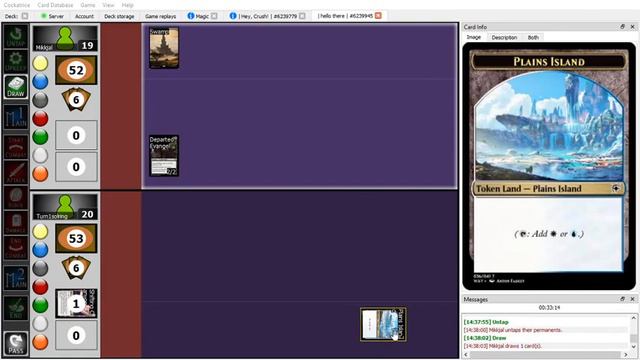Click Mikkjal's orange counter
640x360 pixels.
[x=40, y=174]
